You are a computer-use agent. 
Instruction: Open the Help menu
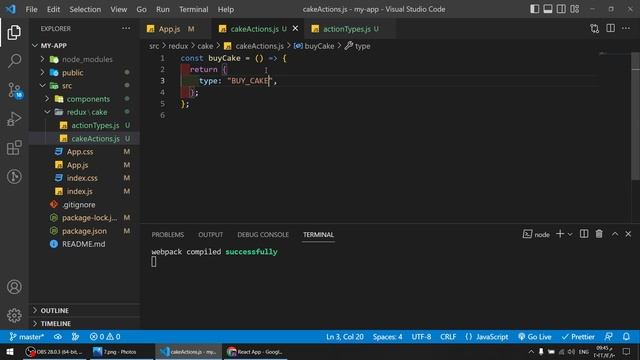click(x=226, y=9)
